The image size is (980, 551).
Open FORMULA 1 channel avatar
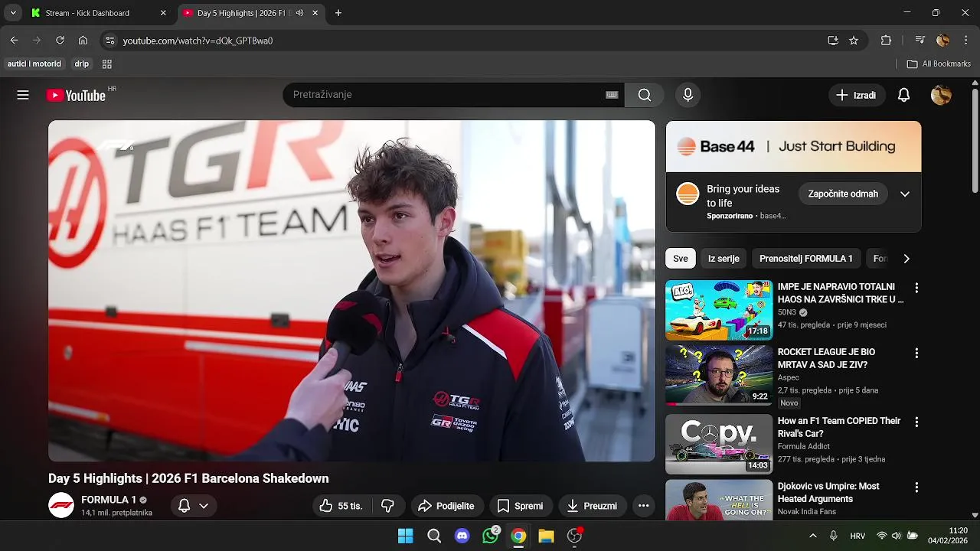click(61, 505)
